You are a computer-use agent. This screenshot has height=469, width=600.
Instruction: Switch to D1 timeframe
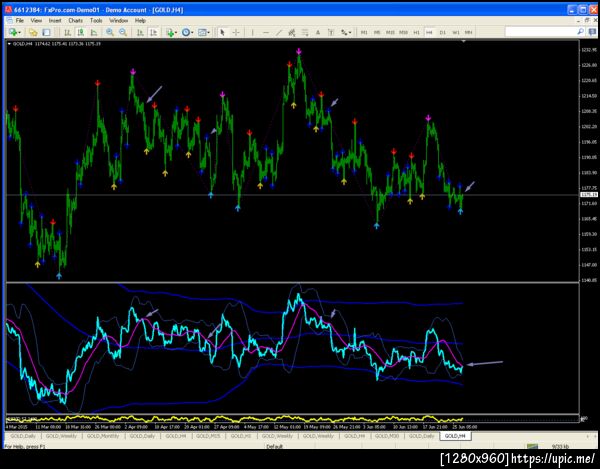pos(443,33)
